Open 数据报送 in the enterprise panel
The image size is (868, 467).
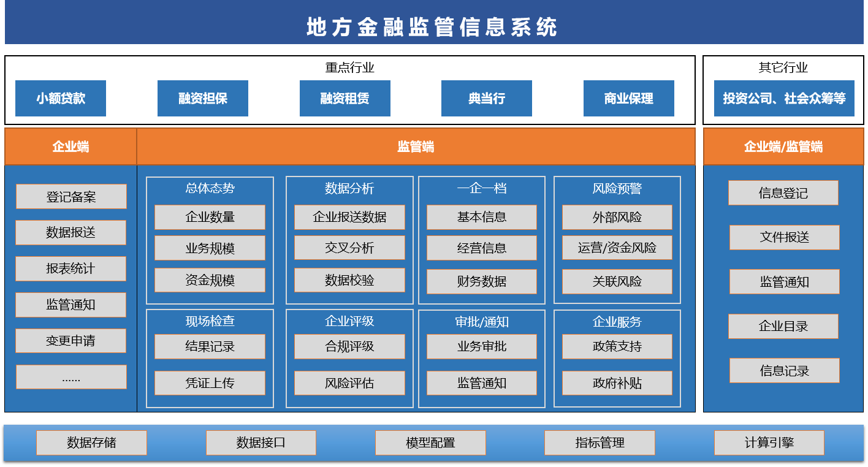pos(71,233)
